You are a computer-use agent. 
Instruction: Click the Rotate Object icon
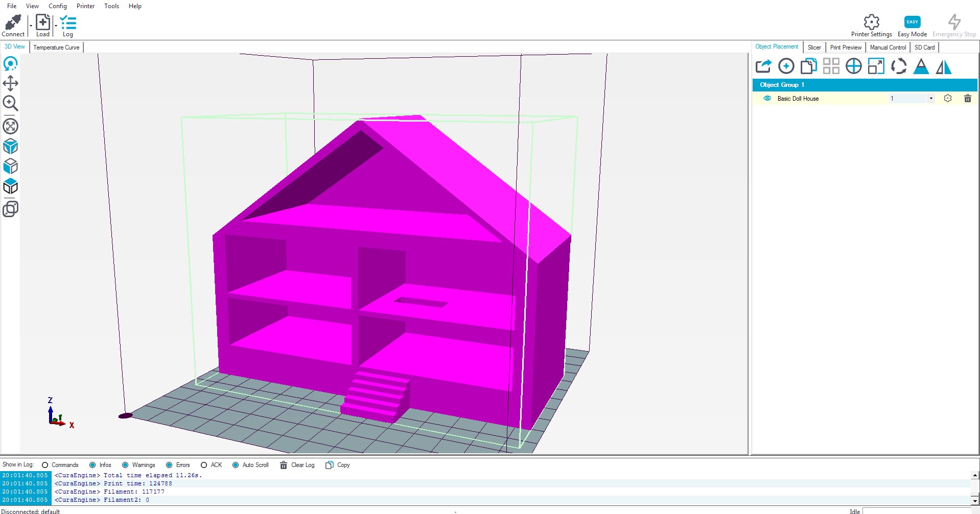click(898, 66)
